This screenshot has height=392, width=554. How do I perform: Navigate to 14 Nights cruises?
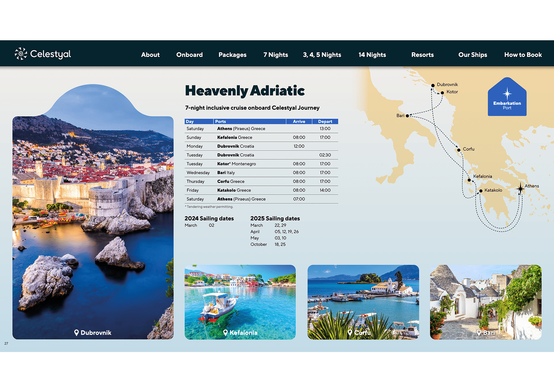[372, 55]
